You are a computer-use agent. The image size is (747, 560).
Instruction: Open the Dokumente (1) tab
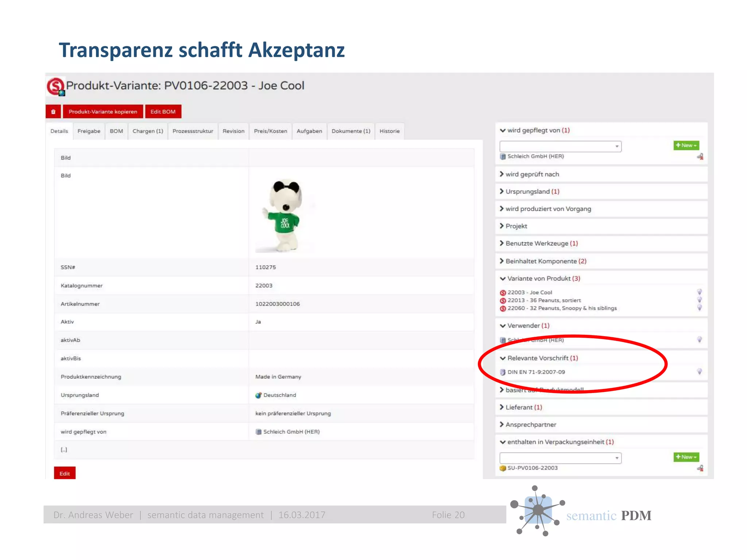click(351, 131)
